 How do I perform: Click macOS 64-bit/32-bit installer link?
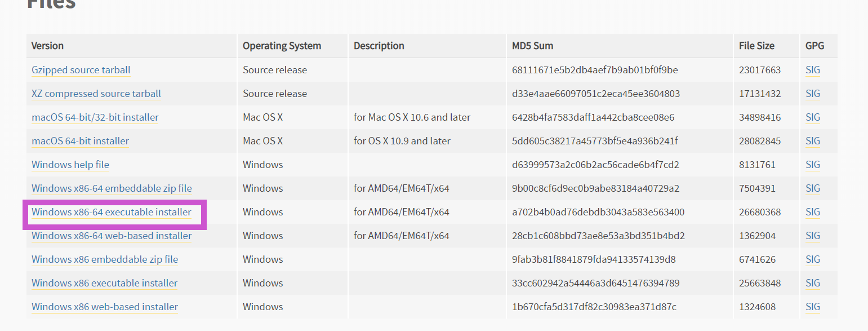[95, 117]
